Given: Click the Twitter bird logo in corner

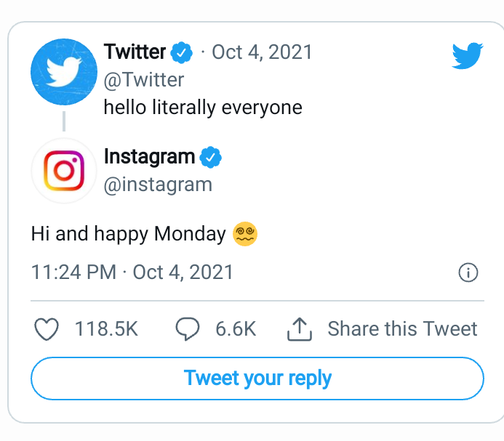Looking at the screenshot, I should point(468,55).
